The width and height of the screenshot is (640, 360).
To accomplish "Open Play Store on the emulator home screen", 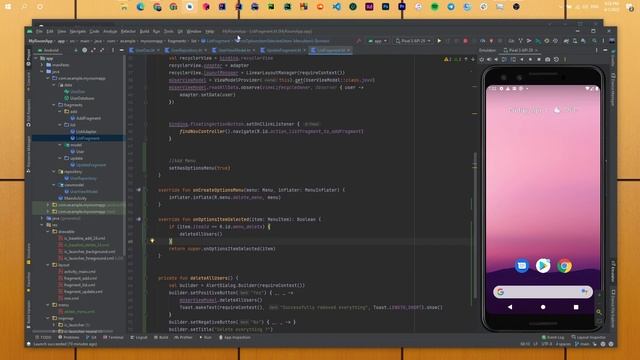I will click(x=543, y=266).
